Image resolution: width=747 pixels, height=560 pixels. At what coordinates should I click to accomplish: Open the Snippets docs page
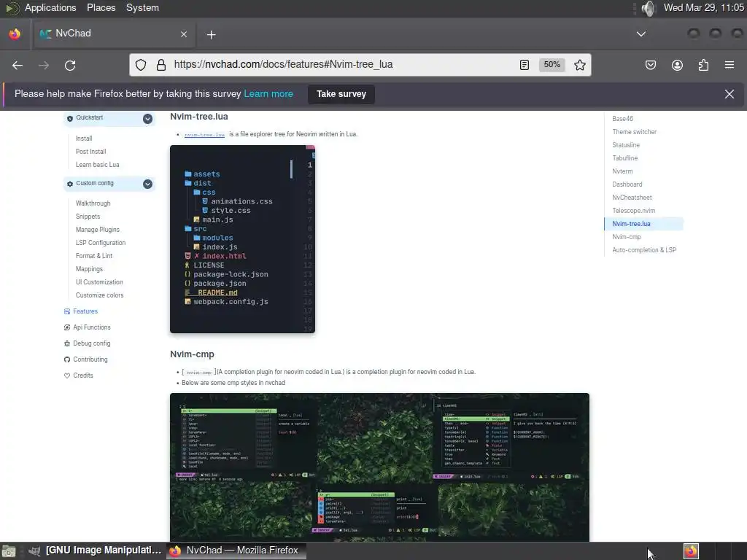click(x=88, y=217)
